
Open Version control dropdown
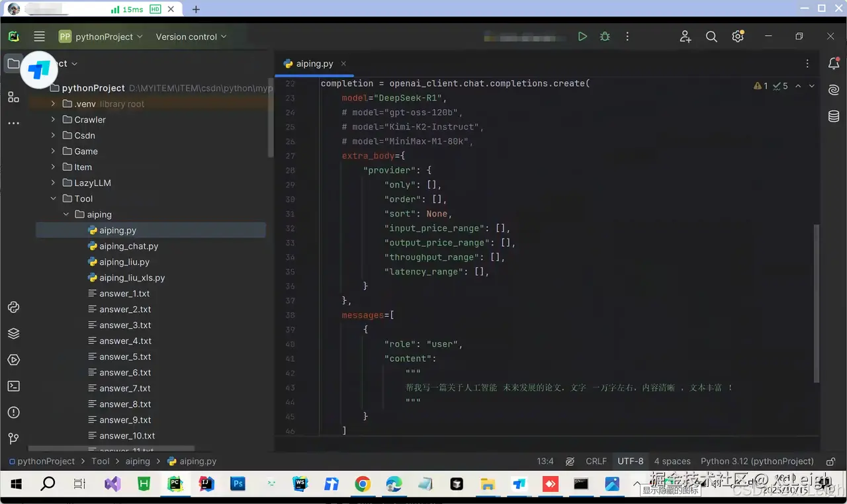[x=191, y=37]
